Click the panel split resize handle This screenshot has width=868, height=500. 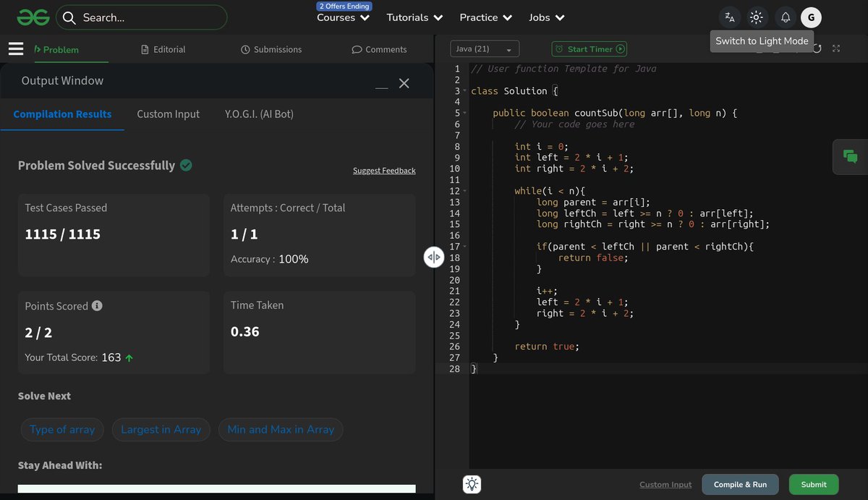coord(434,257)
